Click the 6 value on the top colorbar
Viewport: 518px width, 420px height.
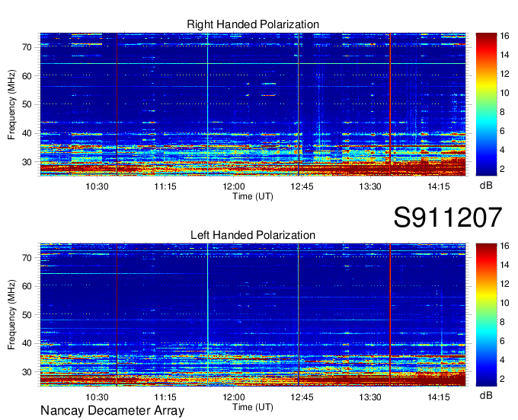502,131
